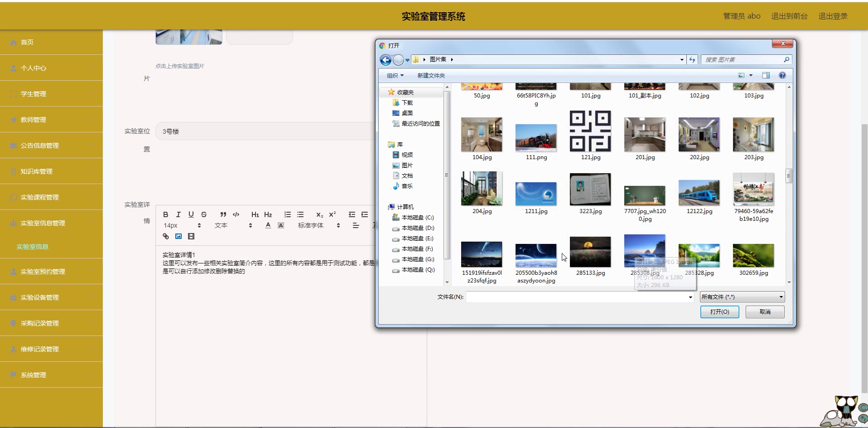Open the 标准字体 font family dropdown
The width and height of the screenshot is (868, 428).
pos(319,225)
